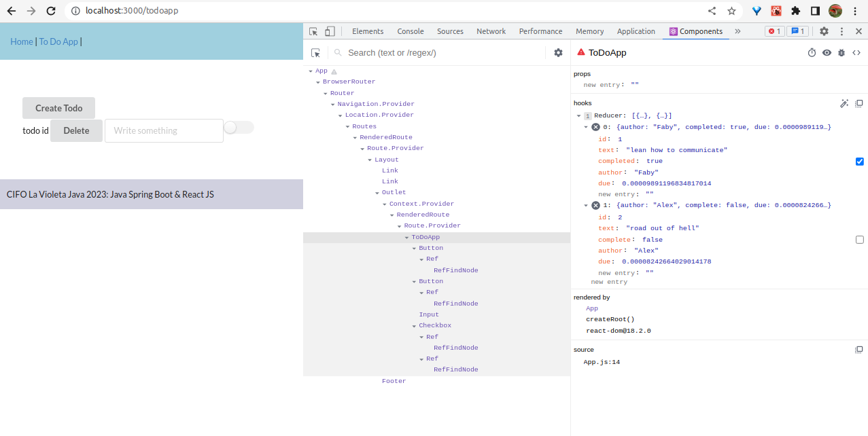
Task: Go back in browser history
Action: [x=12, y=11]
